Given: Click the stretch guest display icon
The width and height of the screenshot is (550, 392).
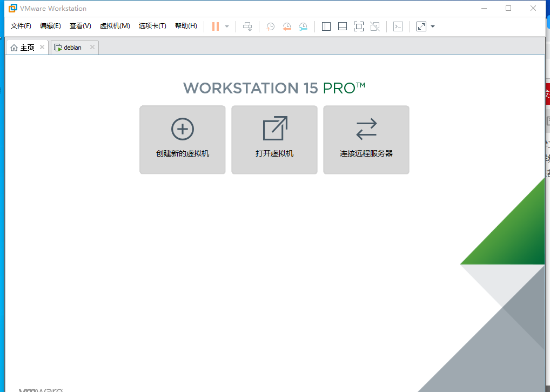Looking at the screenshot, I should tap(421, 26).
